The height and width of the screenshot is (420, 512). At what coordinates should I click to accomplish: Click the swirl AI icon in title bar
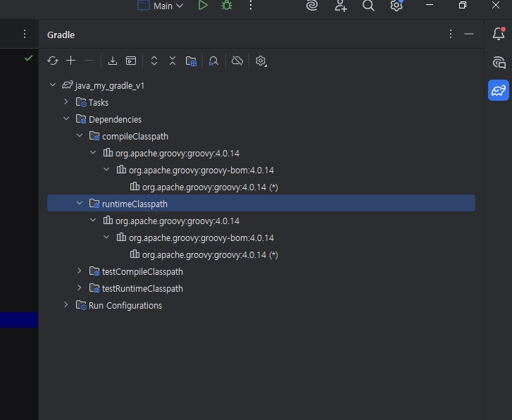coord(312,6)
